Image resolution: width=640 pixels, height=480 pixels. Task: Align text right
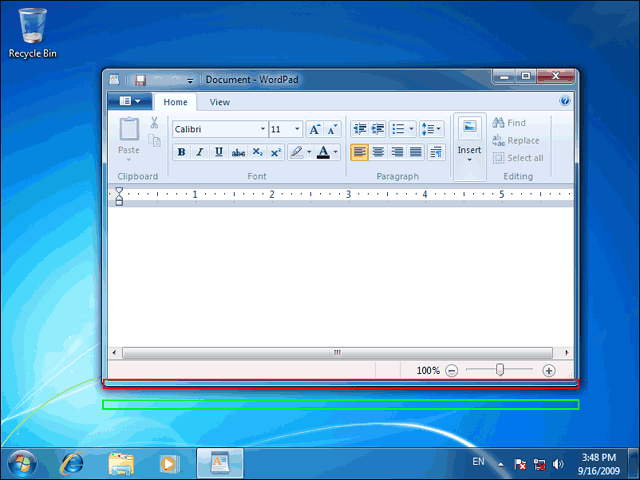coord(397,152)
